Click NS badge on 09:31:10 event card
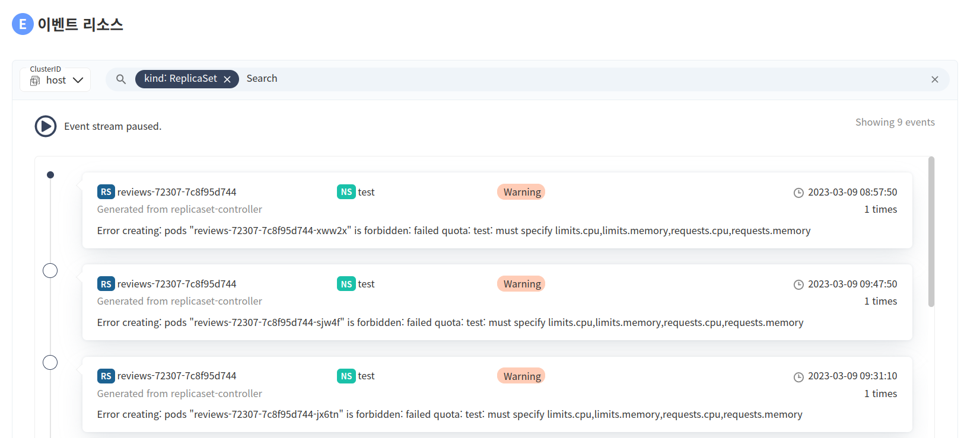The height and width of the screenshot is (438, 980). tap(346, 376)
